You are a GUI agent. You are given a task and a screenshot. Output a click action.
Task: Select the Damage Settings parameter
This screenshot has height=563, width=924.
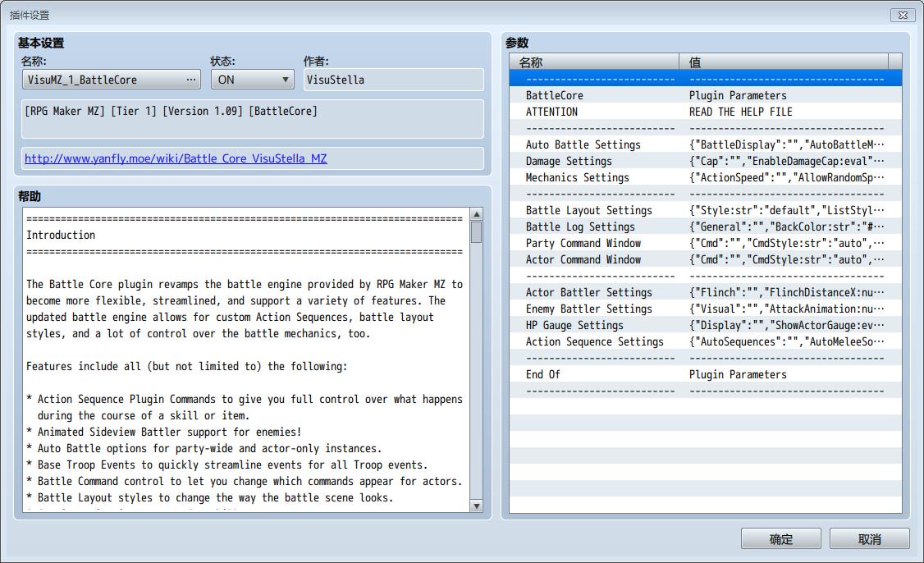point(706,161)
